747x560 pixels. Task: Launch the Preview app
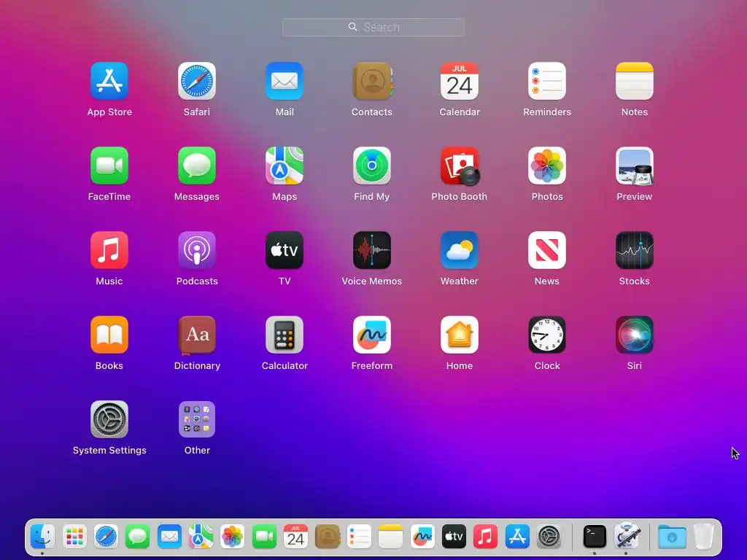tap(635, 166)
